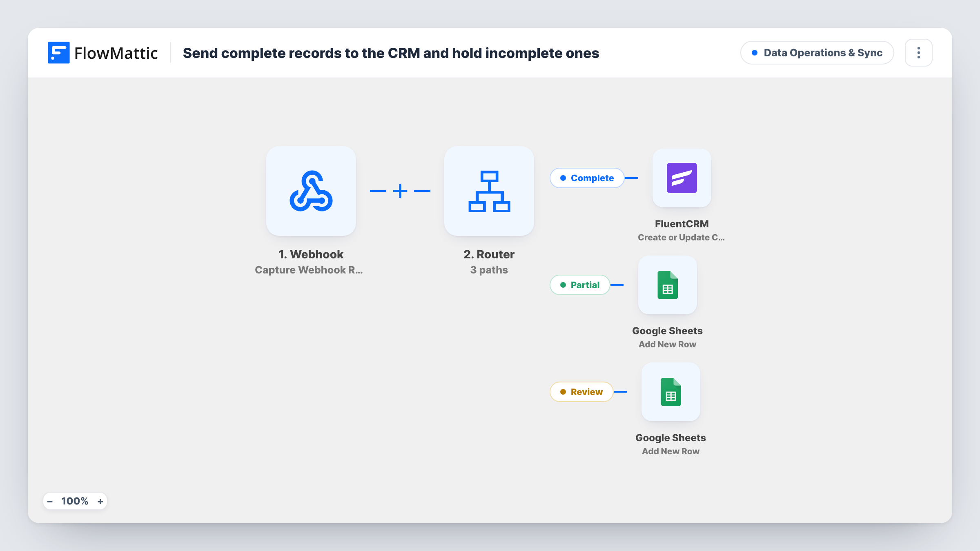Click 'Google Sheets' label under Partial path
The width and height of the screenshot is (980, 551).
[667, 331]
